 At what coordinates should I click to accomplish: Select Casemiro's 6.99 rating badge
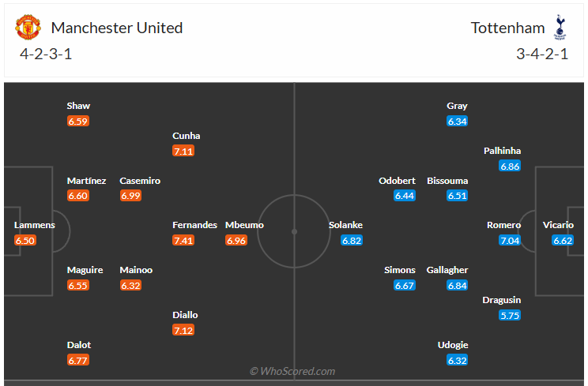(x=130, y=196)
